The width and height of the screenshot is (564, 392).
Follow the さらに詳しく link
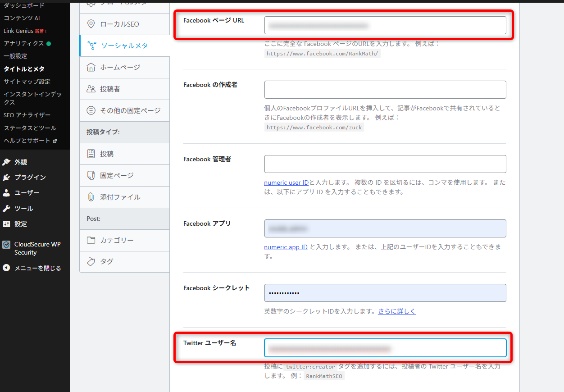397,311
